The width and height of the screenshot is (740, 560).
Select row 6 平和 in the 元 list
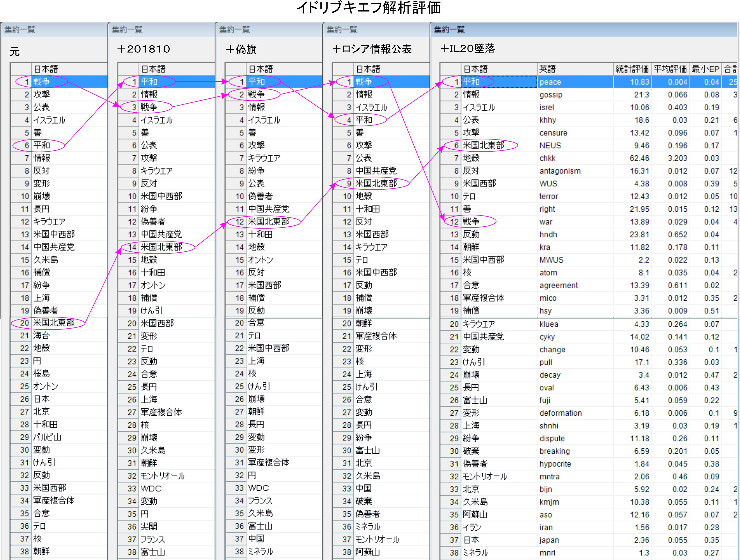coord(42,145)
